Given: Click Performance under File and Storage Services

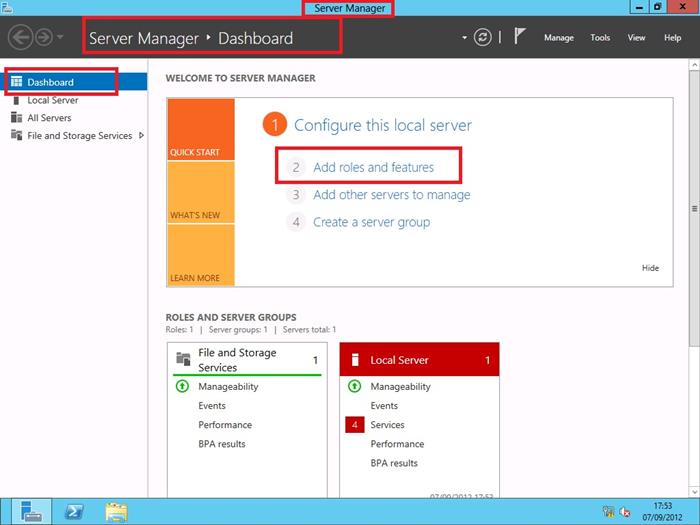Looking at the screenshot, I should tap(225, 425).
